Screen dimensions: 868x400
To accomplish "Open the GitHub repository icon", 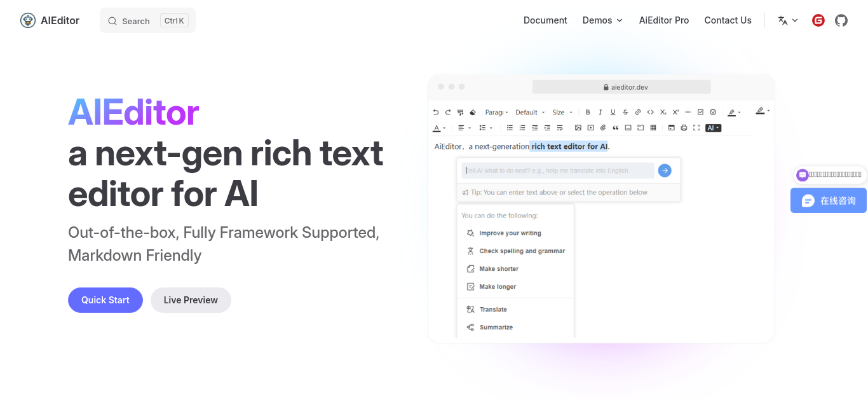I will tap(841, 20).
